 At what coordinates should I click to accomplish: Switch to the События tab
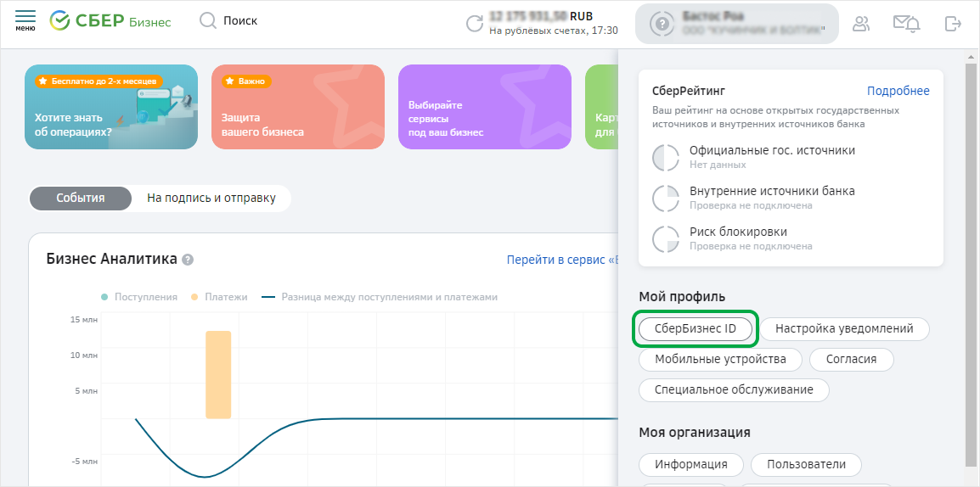[x=81, y=199]
